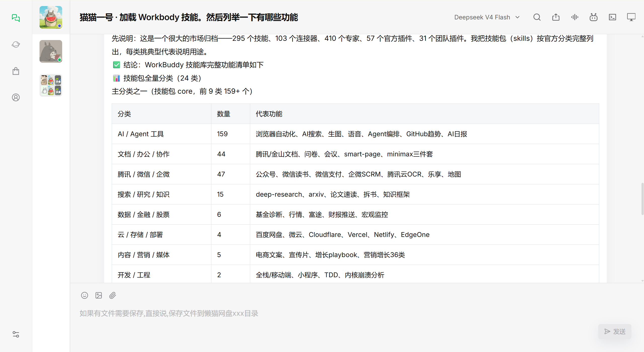Click the quantity value 44
The image size is (644, 352).
(x=221, y=154)
